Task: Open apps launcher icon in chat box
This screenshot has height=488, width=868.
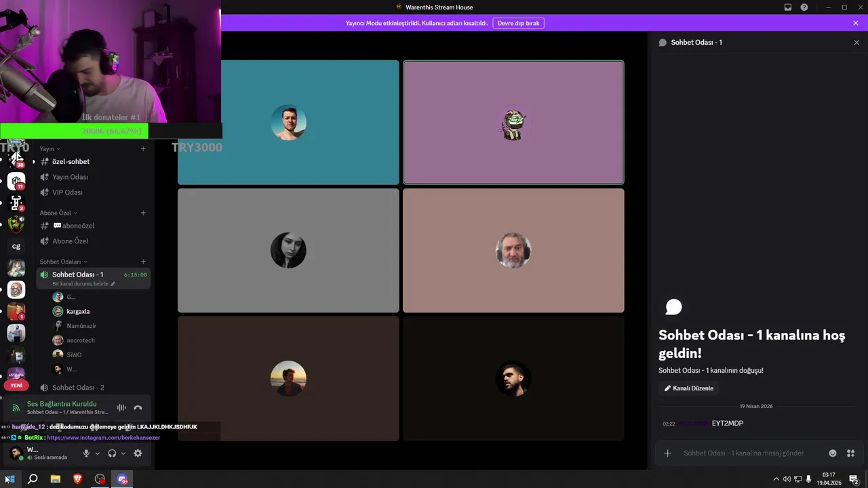Action: (x=850, y=453)
